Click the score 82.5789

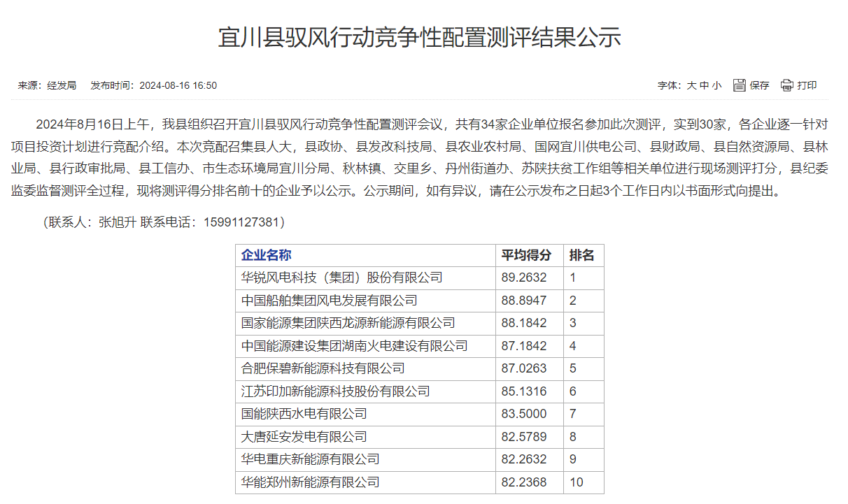pyautogui.click(x=524, y=436)
